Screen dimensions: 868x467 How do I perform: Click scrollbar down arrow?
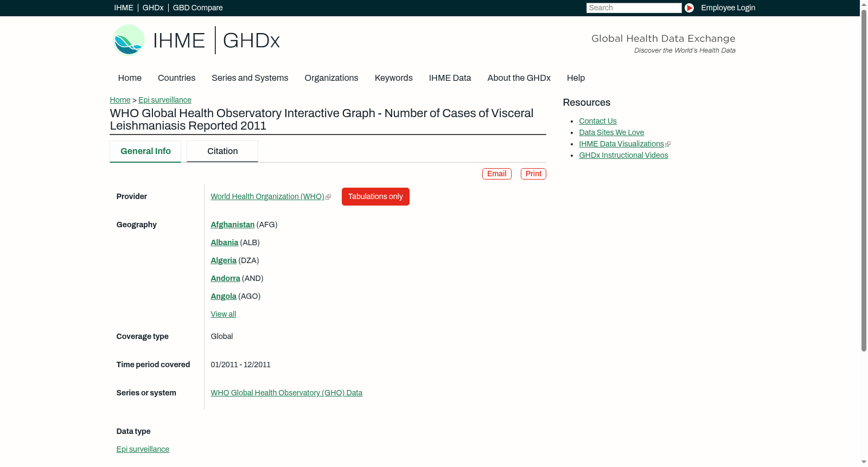864,462
